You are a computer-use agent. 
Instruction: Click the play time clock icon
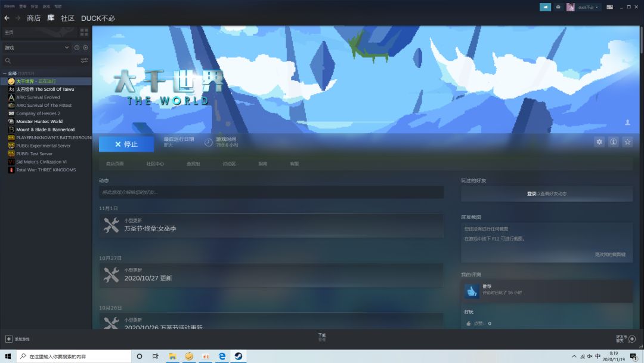[x=209, y=142]
